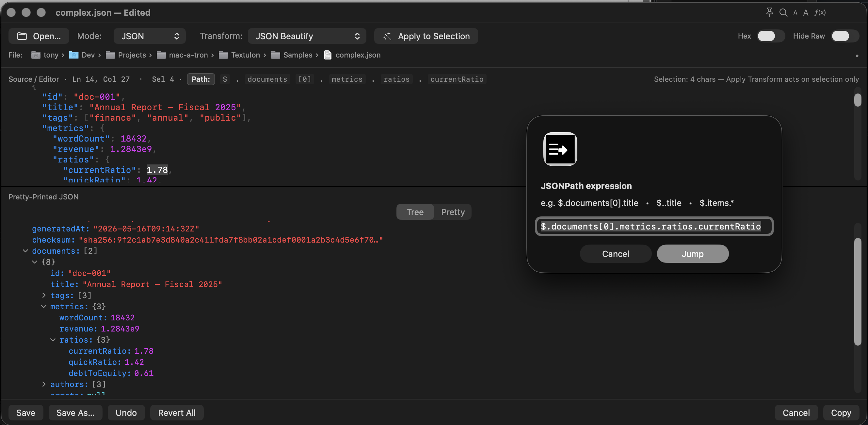Screen dimensions: 868x425
Task: Click the metrics path segment
Action: 347,79
